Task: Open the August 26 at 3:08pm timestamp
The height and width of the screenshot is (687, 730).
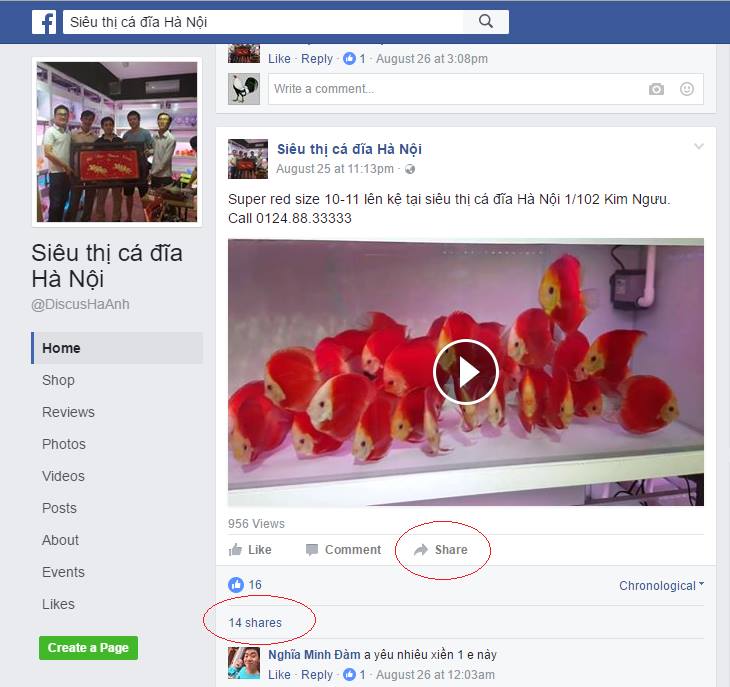Action: [432, 59]
